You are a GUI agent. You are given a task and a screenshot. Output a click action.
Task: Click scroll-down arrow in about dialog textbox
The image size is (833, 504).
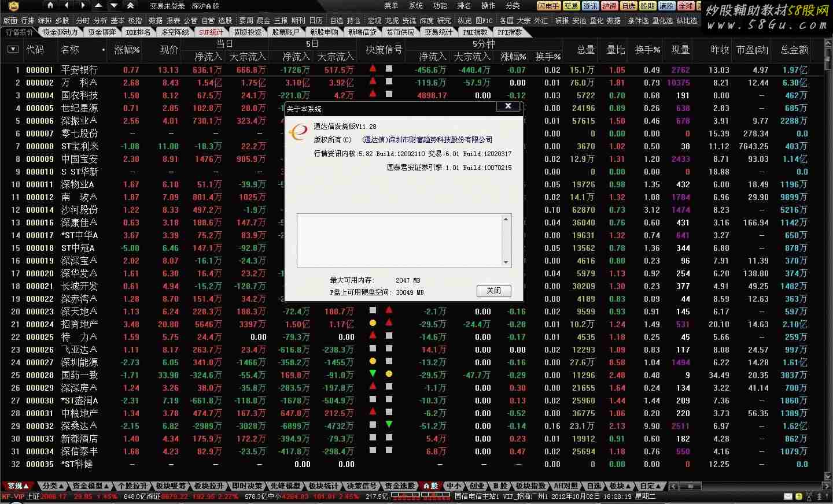click(506, 262)
